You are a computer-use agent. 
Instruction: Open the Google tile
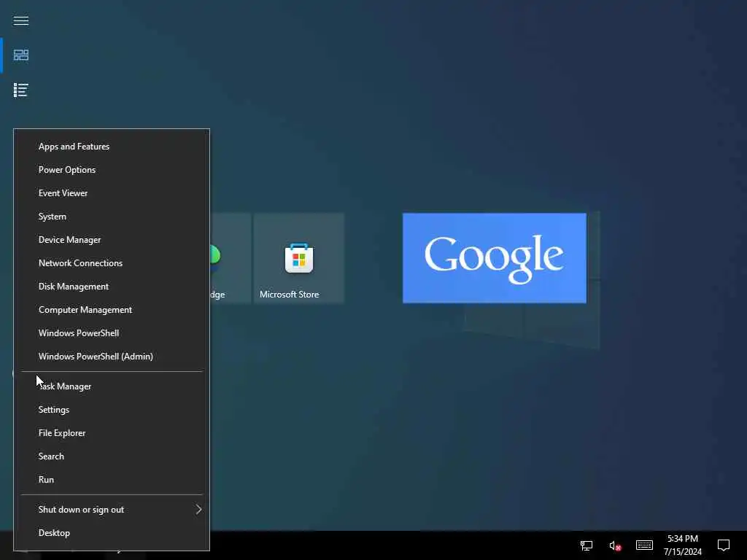[x=495, y=258]
